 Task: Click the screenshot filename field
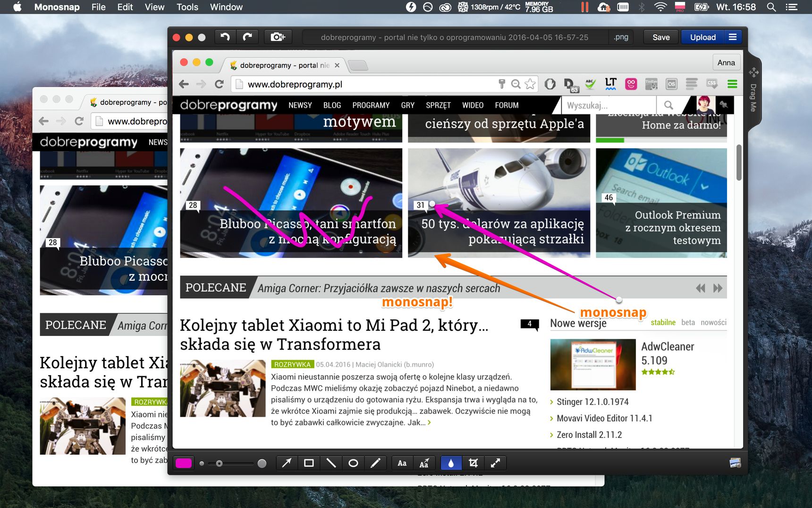click(x=455, y=37)
